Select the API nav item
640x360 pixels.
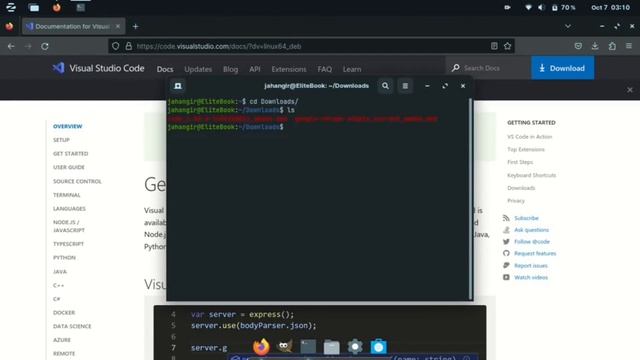pos(255,69)
